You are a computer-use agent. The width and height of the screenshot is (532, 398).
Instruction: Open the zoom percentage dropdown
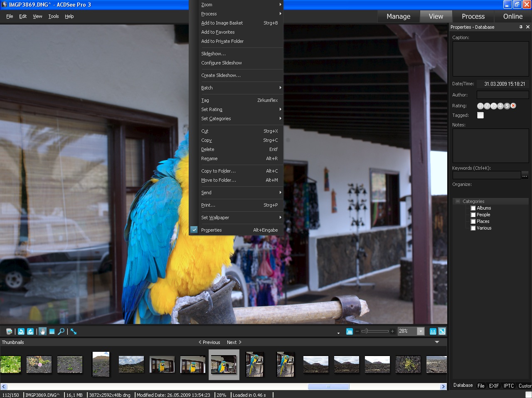(x=420, y=331)
